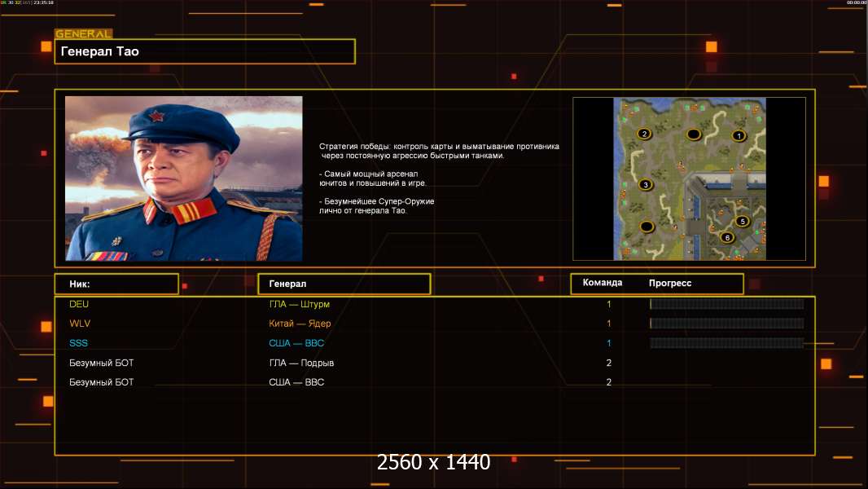The width and height of the screenshot is (868, 489).
Task: Click the empty black marker between positions 2 and 1
Action: tap(694, 134)
